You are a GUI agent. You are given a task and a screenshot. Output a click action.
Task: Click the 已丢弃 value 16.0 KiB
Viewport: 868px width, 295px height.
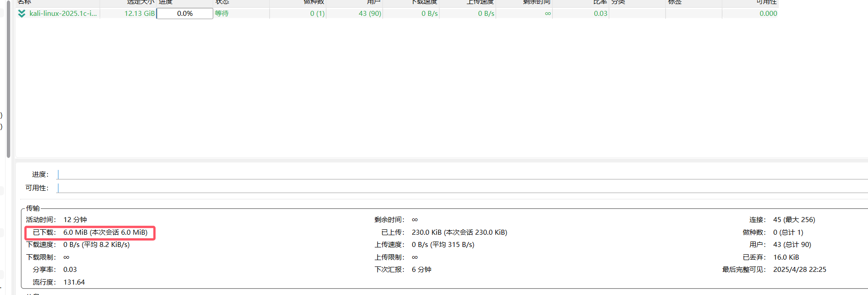coord(786,257)
